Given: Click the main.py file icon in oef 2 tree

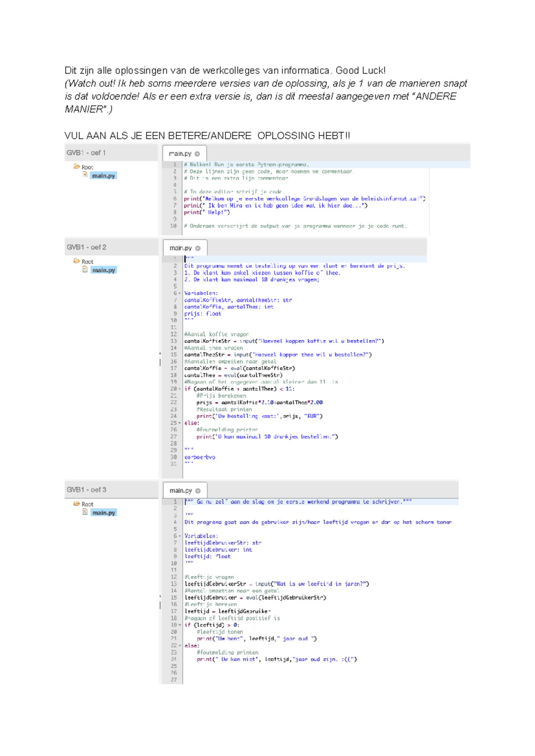Looking at the screenshot, I should click(85, 269).
